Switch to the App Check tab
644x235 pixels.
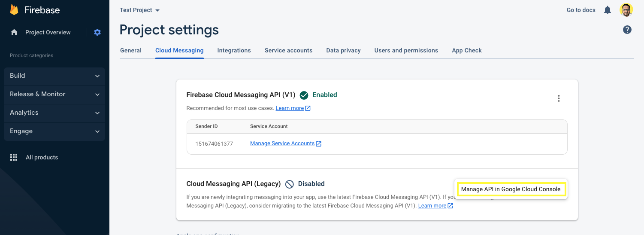point(467,50)
